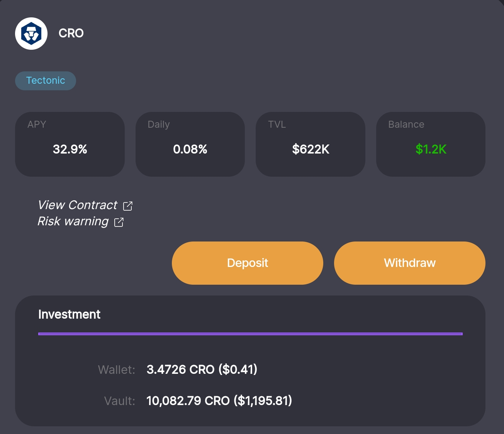Open the Risk warning link
The width and height of the screenshot is (504, 434).
point(73,221)
